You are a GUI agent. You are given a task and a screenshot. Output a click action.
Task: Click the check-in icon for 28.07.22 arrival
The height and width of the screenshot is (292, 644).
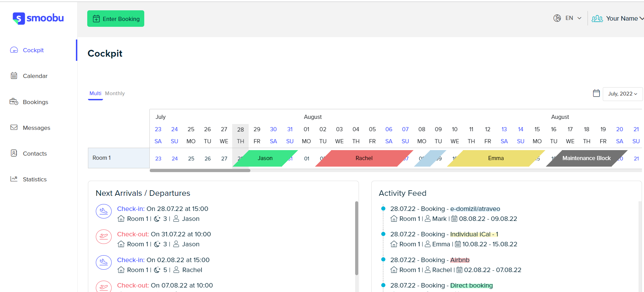tap(104, 211)
